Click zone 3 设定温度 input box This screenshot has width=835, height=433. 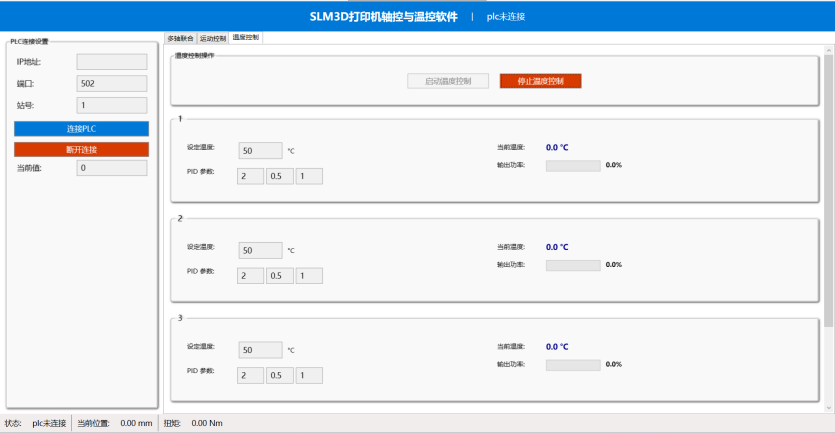click(260, 350)
